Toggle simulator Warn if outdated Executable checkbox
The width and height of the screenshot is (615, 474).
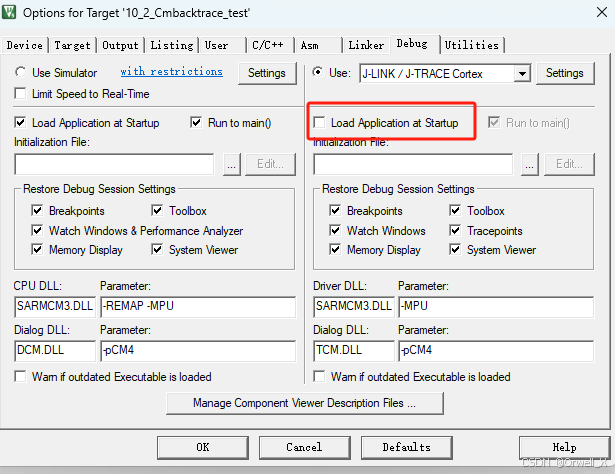pos(20,376)
